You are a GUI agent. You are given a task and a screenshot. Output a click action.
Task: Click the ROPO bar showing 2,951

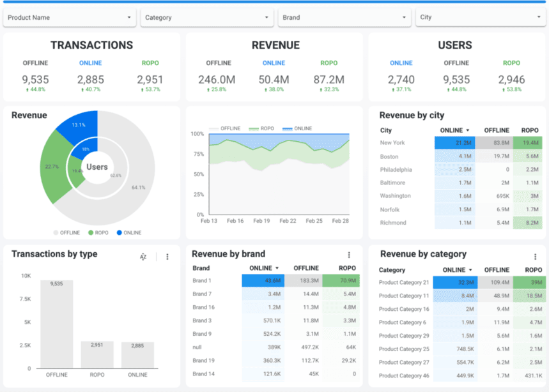pyautogui.click(x=97, y=354)
